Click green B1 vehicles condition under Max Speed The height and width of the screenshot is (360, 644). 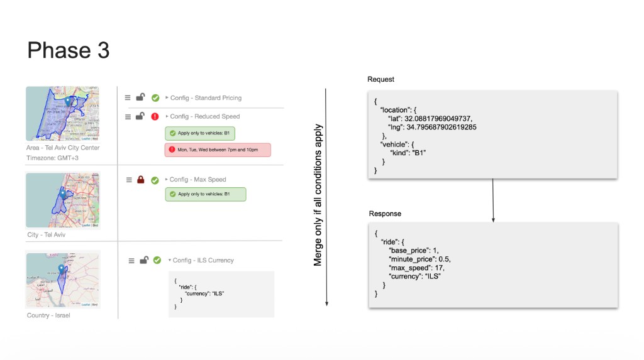(206, 194)
